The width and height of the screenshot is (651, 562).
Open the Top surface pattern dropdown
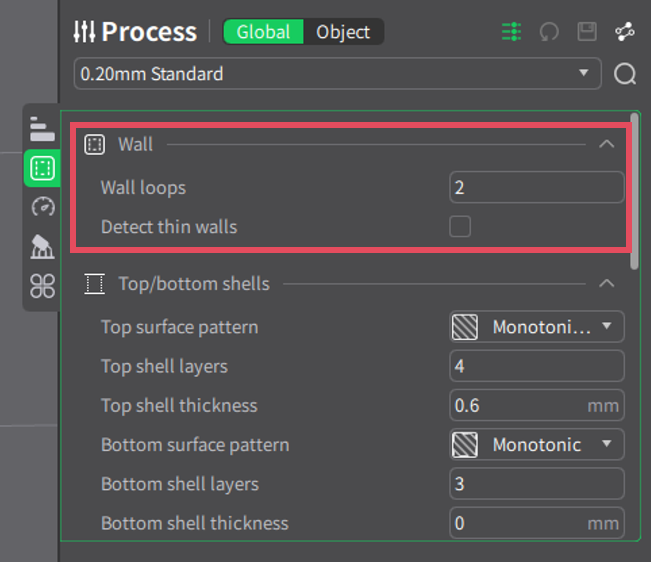tap(537, 327)
